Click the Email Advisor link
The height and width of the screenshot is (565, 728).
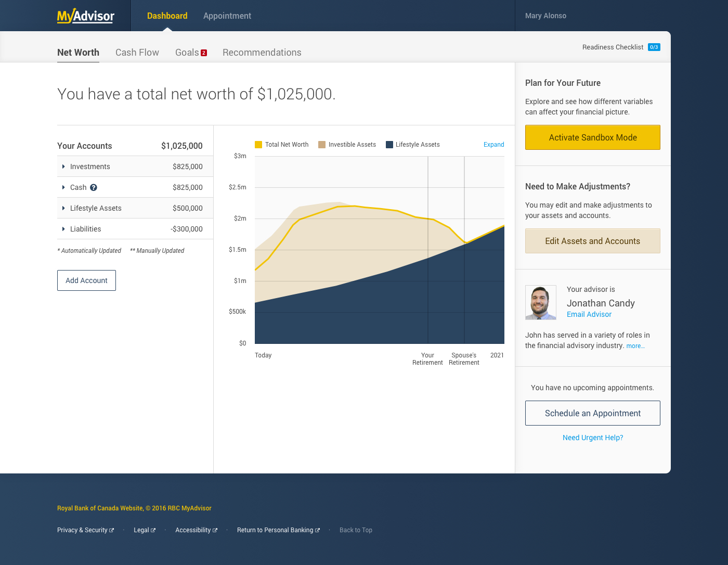589,314
